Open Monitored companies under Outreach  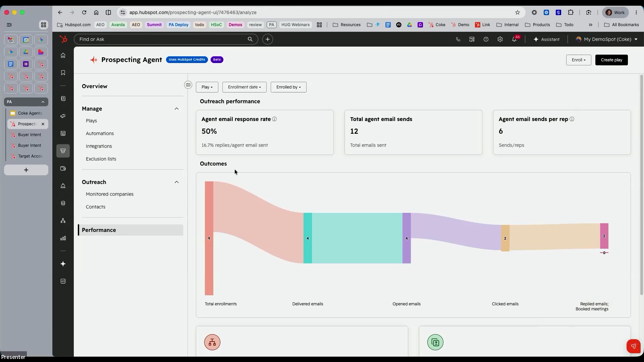110,194
